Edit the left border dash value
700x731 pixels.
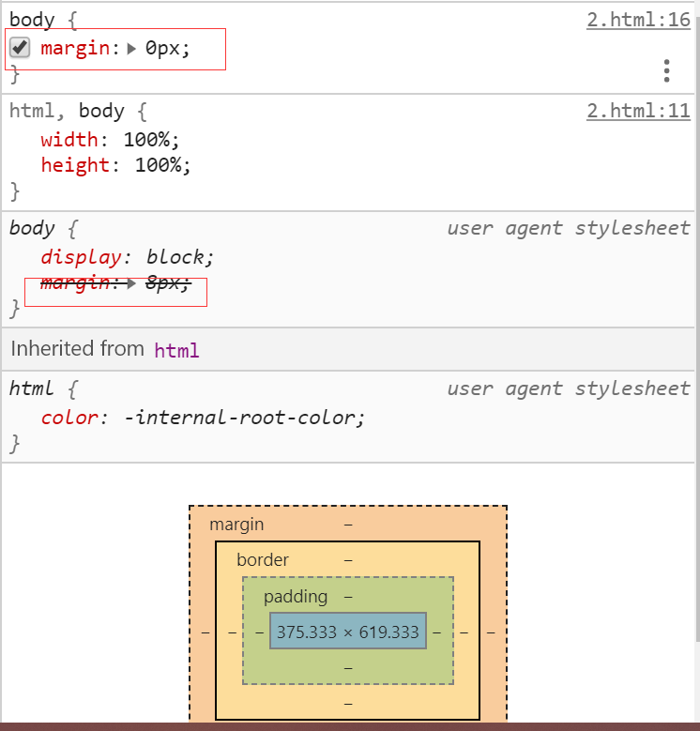232,632
